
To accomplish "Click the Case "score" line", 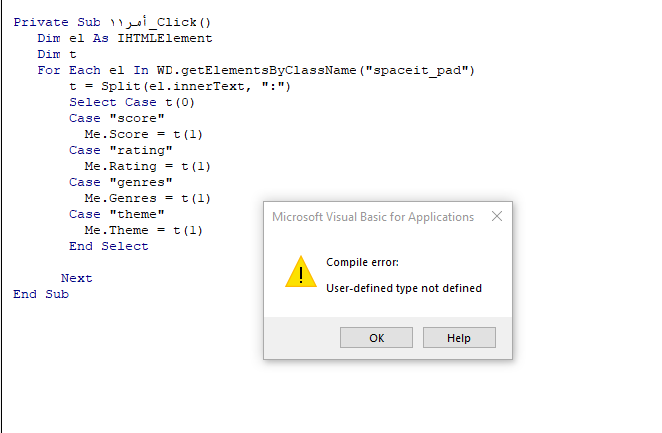I will [x=117, y=119].
